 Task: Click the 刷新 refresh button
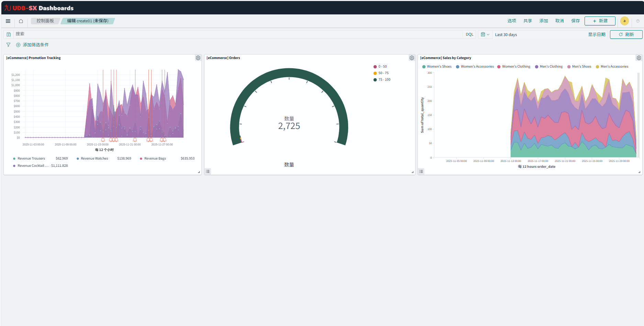(626, 34)
